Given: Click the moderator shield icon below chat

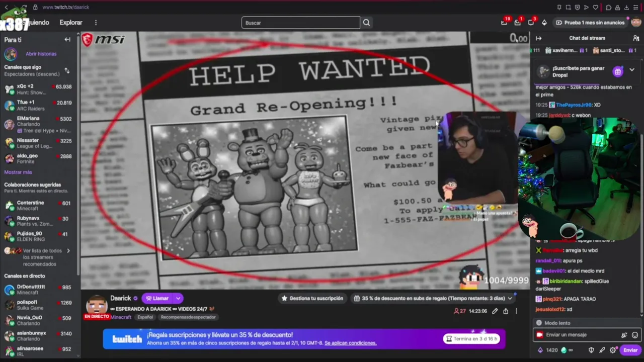Looking at the screenshot, I should tap(591, 350).
